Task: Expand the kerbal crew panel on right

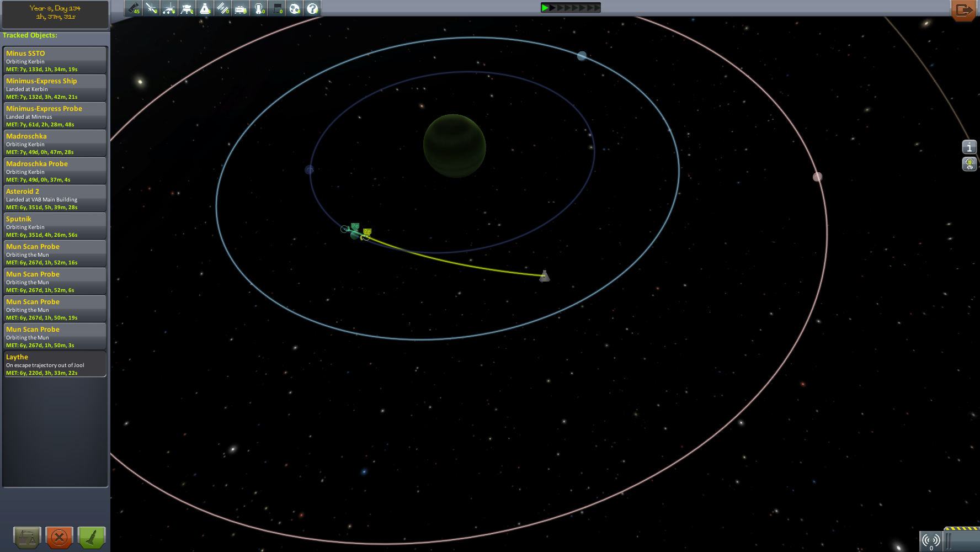Action: click(970, 164)
